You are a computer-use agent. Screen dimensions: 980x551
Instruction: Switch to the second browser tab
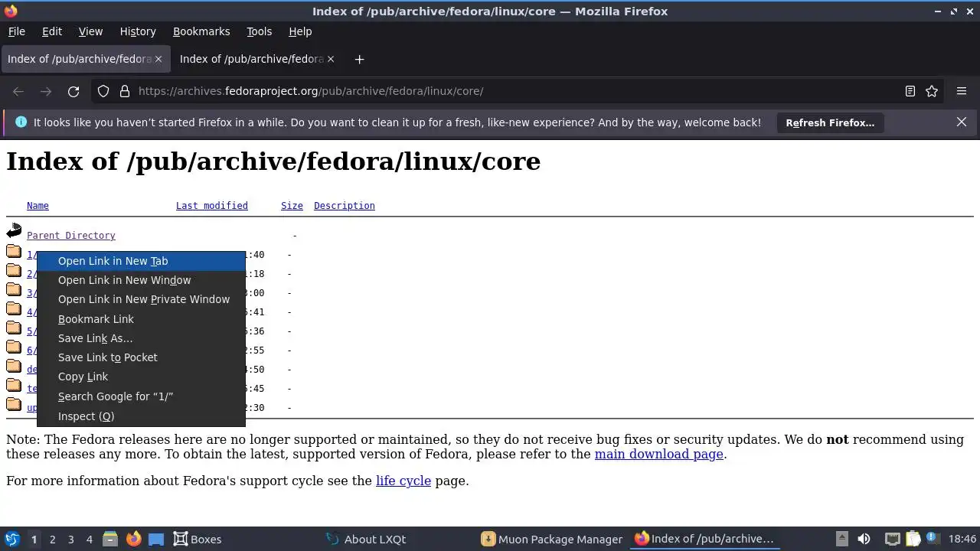(257, 59)
